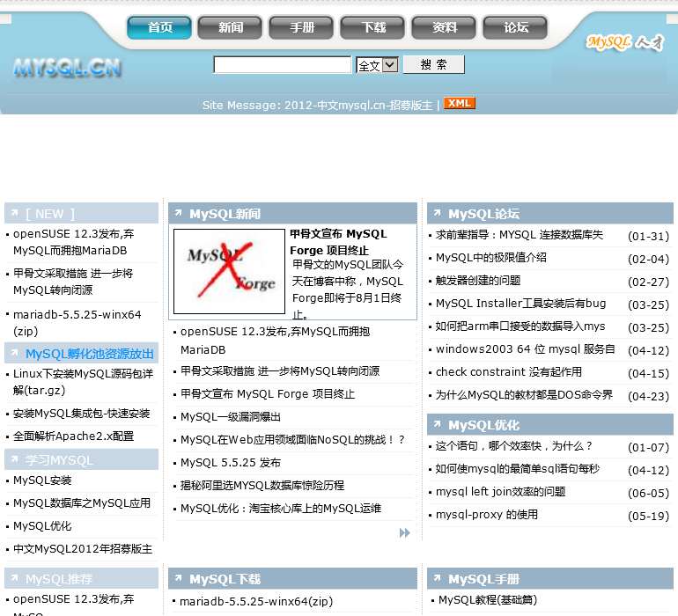Open MySQL教程(基础篇) in manual section

click(488, 600)
